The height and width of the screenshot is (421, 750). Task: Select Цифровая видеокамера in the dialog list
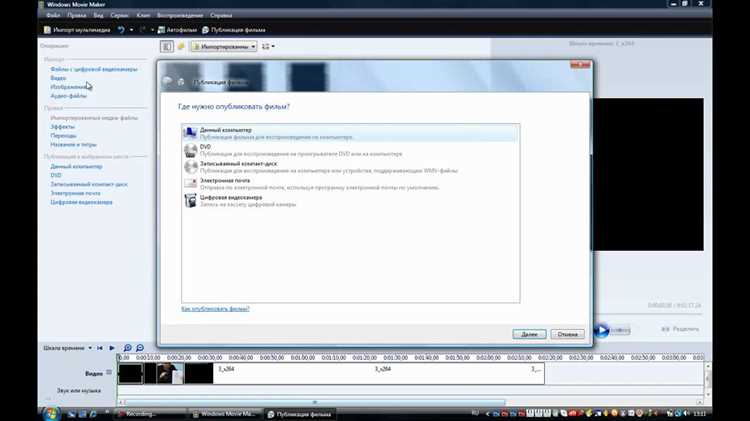(350, 201)
